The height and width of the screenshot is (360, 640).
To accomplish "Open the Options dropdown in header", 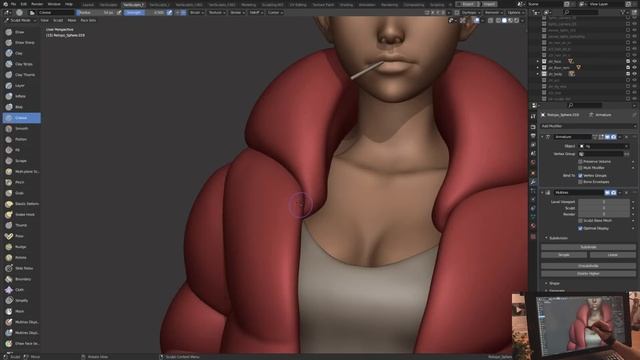I will click(516, 13).
